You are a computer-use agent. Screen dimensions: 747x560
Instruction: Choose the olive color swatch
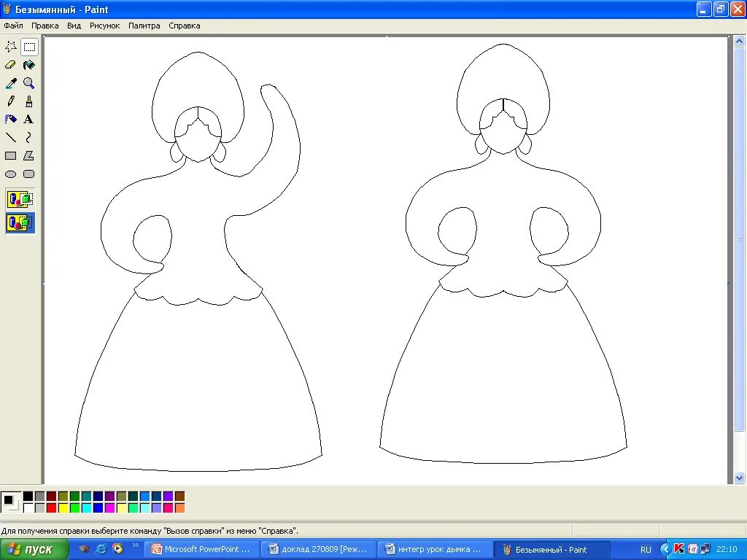click(63, 497)
